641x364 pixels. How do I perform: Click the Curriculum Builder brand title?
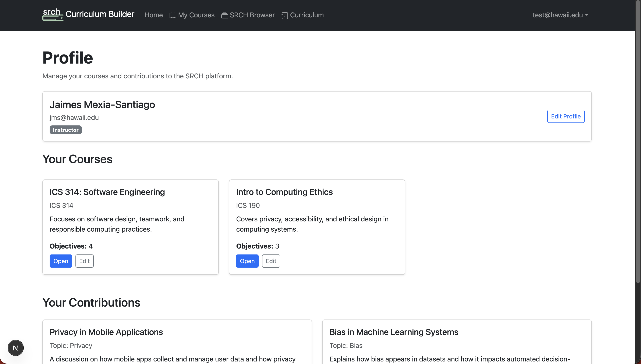tap(100, 14)
